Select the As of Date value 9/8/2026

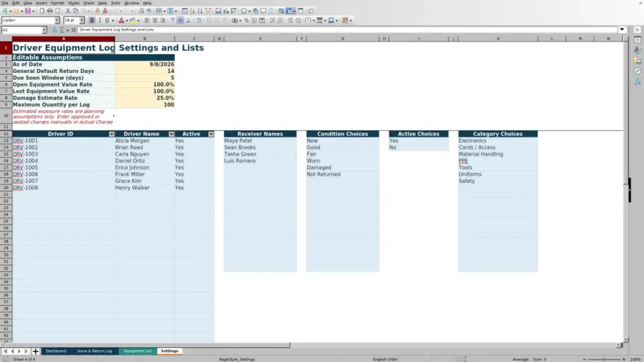(145, 65)
